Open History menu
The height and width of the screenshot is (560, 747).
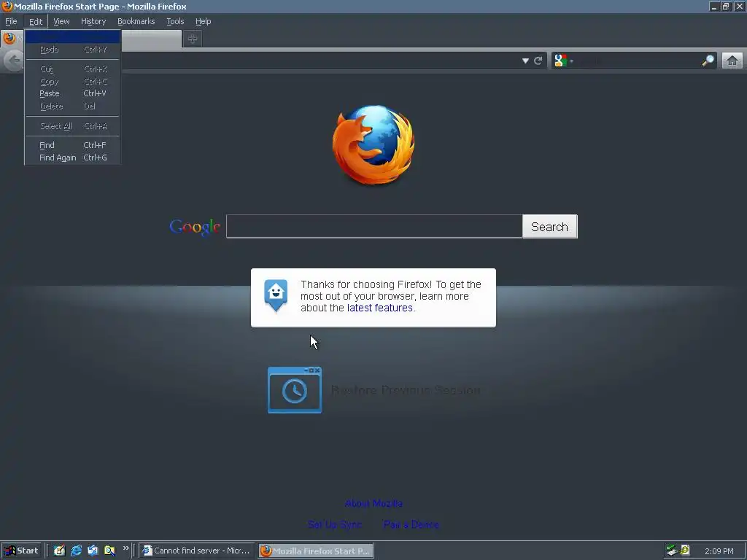[93, 21]
